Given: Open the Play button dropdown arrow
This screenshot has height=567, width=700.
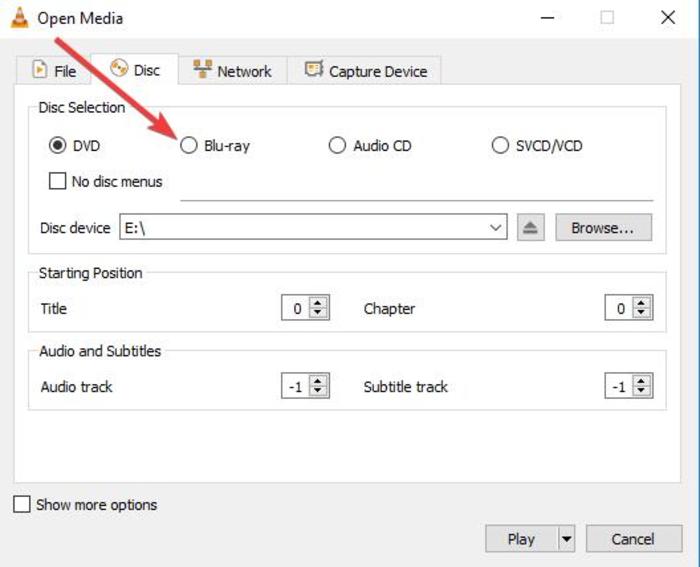Looking at the screenshot, I should coord(567,539).
